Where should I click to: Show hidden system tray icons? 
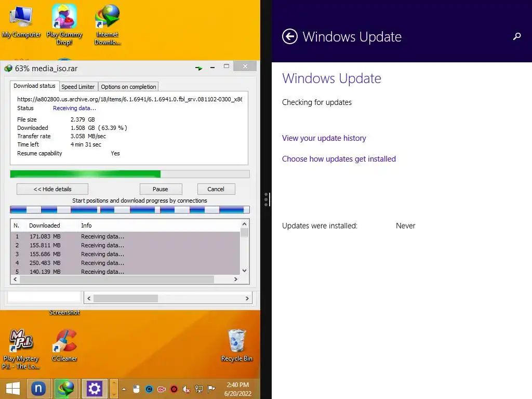pos(124,389)
